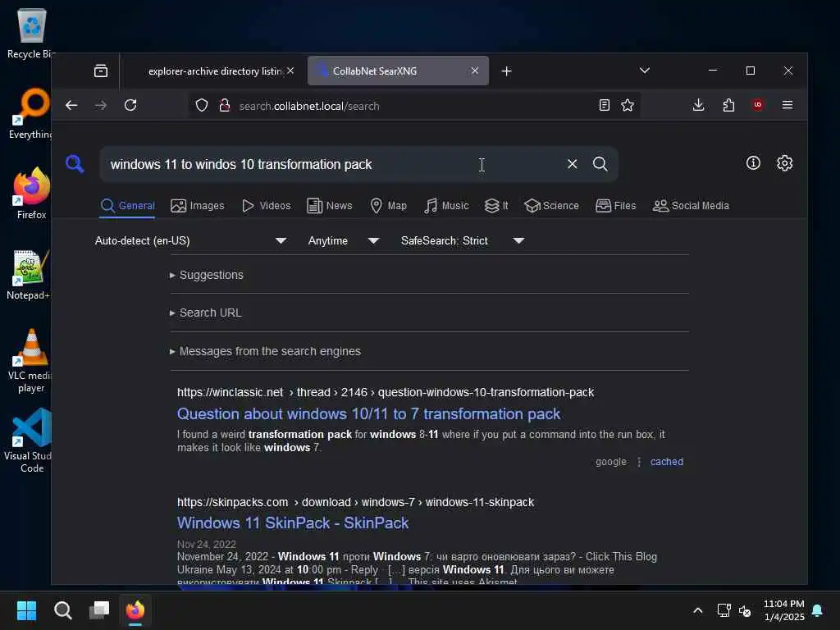
Task: Open Task View on taskbar
Action: (x=99, y=609)
